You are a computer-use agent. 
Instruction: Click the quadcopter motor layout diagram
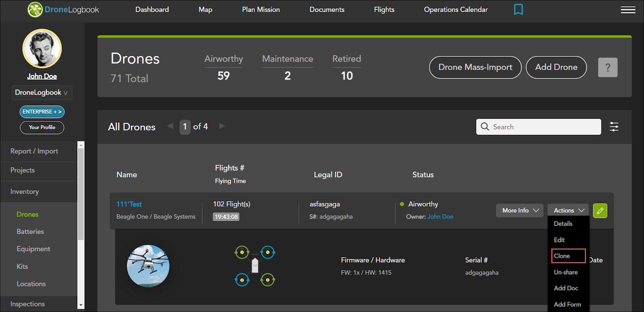point(255,266)
